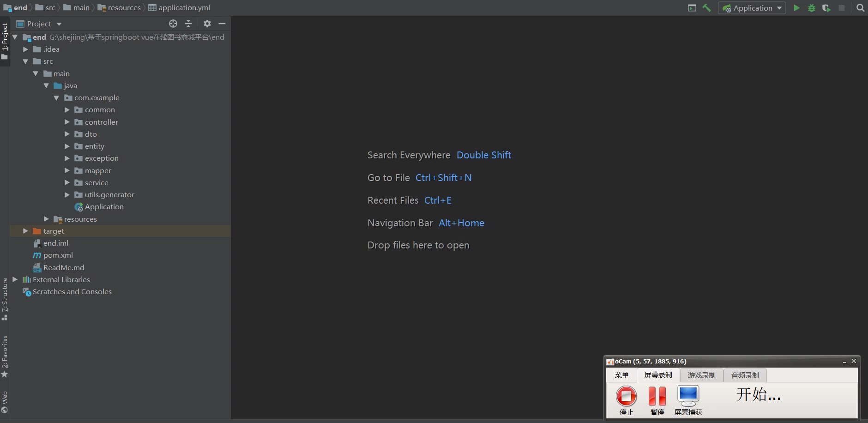Image resolution: width=868 pixels, height=423 pixels.
Task: Select the mapper package
Action: [98, 170]
